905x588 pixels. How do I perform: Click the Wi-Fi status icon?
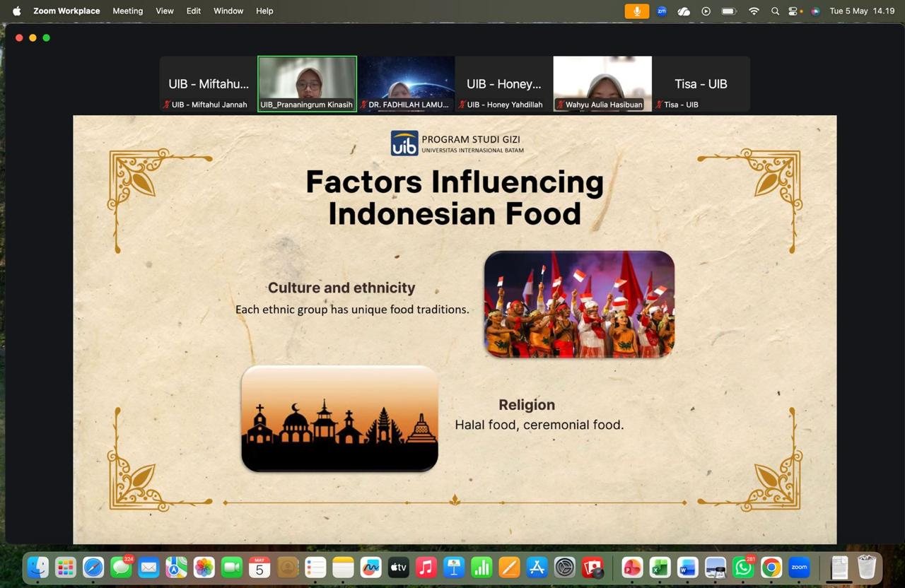(754, 11)
